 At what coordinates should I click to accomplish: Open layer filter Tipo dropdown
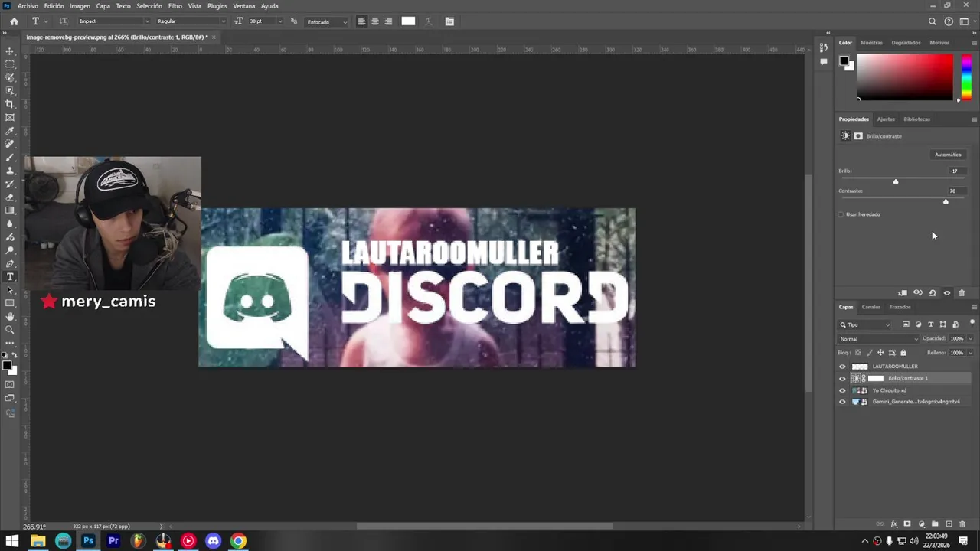coord(865,324)
